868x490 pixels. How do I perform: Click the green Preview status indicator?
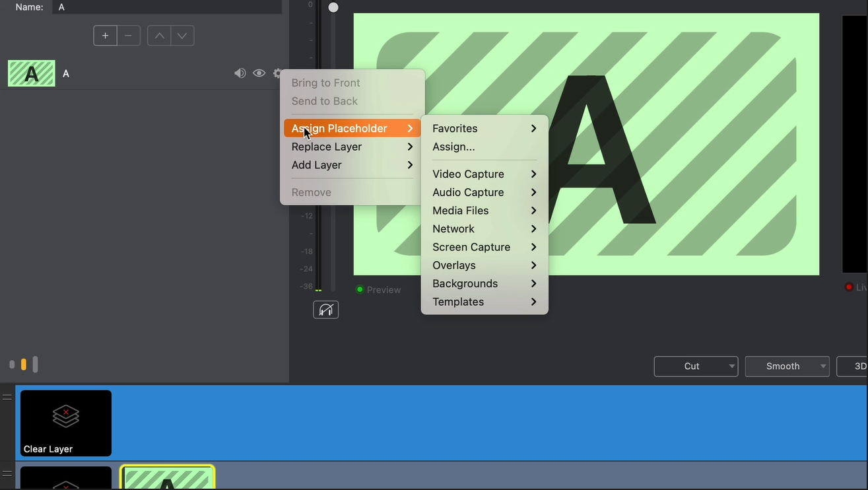(x=360, y=289)
